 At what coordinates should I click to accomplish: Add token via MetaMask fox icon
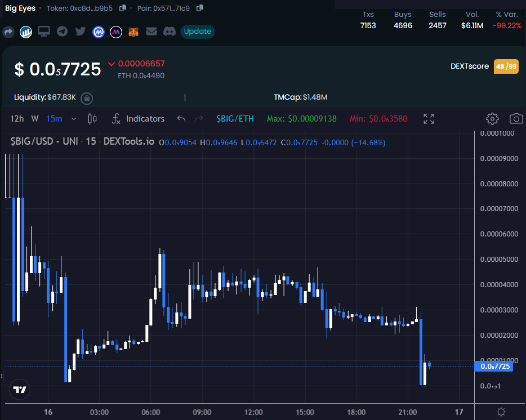click(133, 32)
